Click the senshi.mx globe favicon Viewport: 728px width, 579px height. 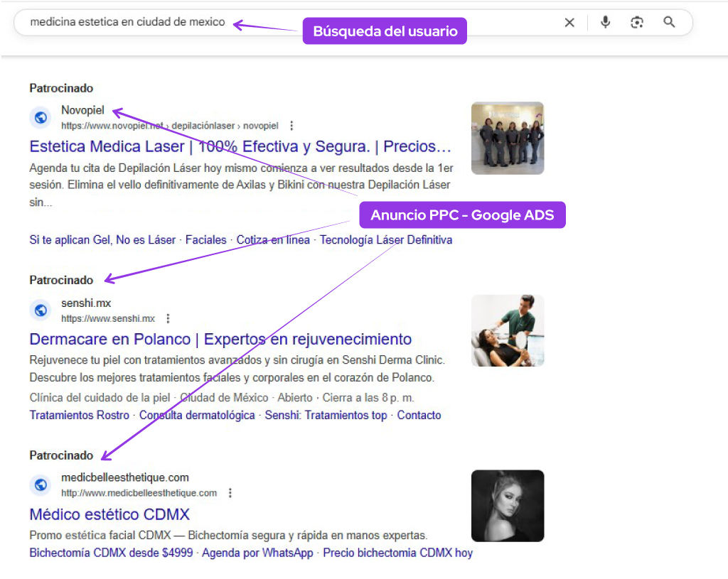pos(41,310)
